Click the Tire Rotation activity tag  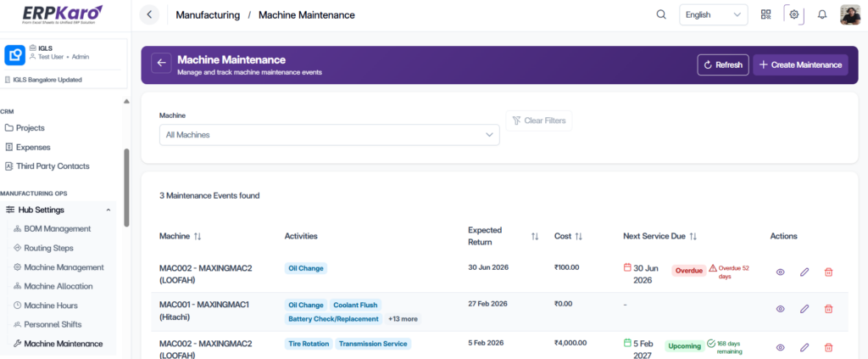coord(309,344)
